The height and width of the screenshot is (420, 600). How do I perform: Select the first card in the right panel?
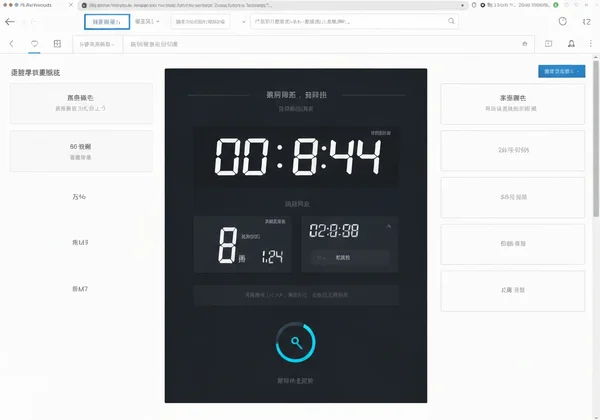(513, 104)
